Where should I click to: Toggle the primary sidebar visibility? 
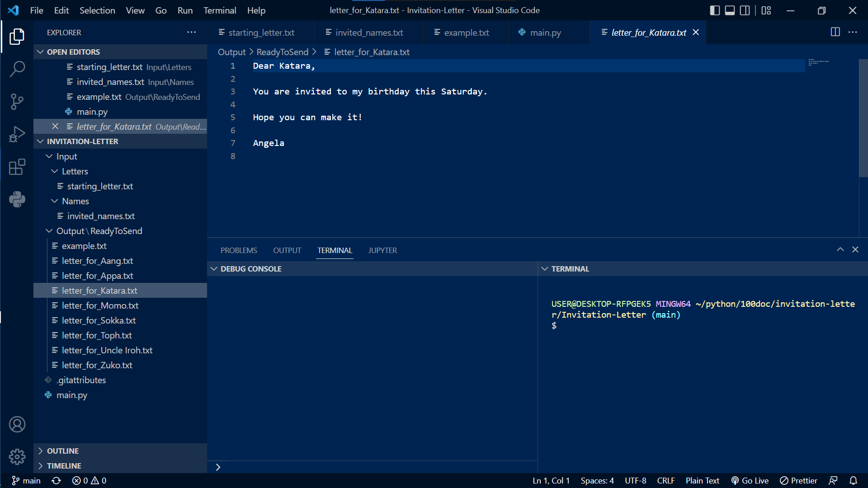pyautogui.click(x=714, y=10)
